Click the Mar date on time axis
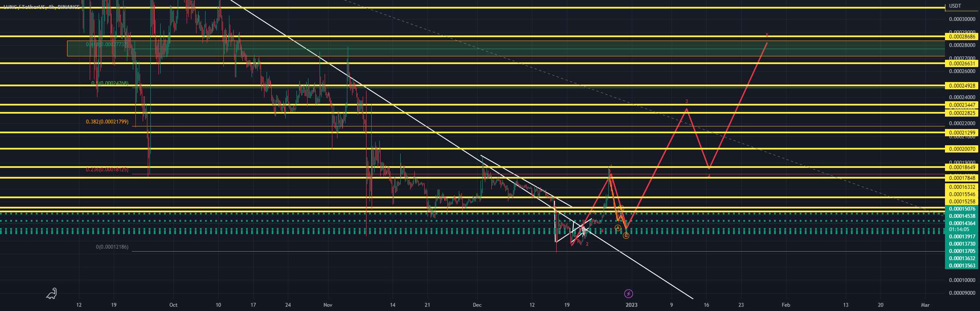 925,305
